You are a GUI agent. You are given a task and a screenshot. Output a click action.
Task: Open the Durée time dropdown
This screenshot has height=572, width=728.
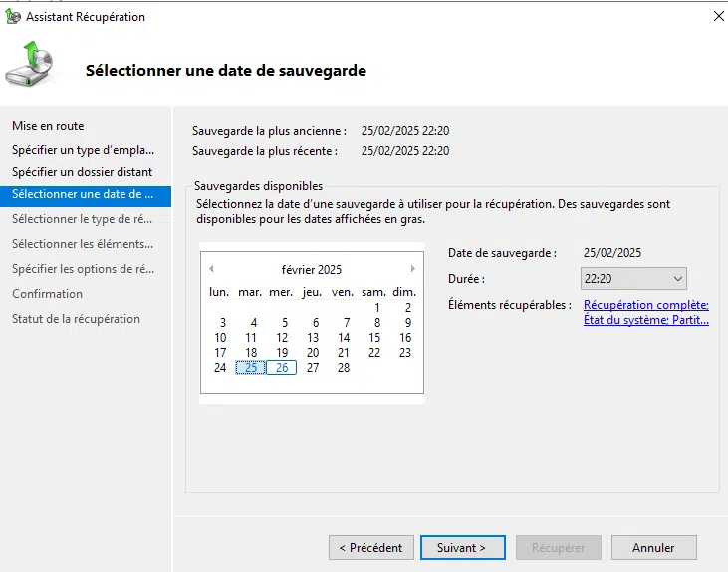tap(633, 279)
